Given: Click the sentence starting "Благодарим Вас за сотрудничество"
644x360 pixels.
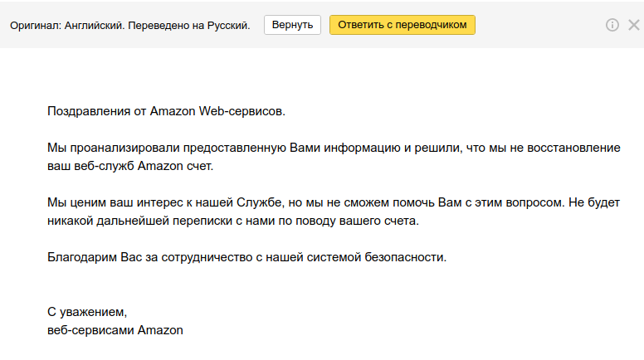Looking at the screenshot, I should pyautogui.click(x=246, y=257).
